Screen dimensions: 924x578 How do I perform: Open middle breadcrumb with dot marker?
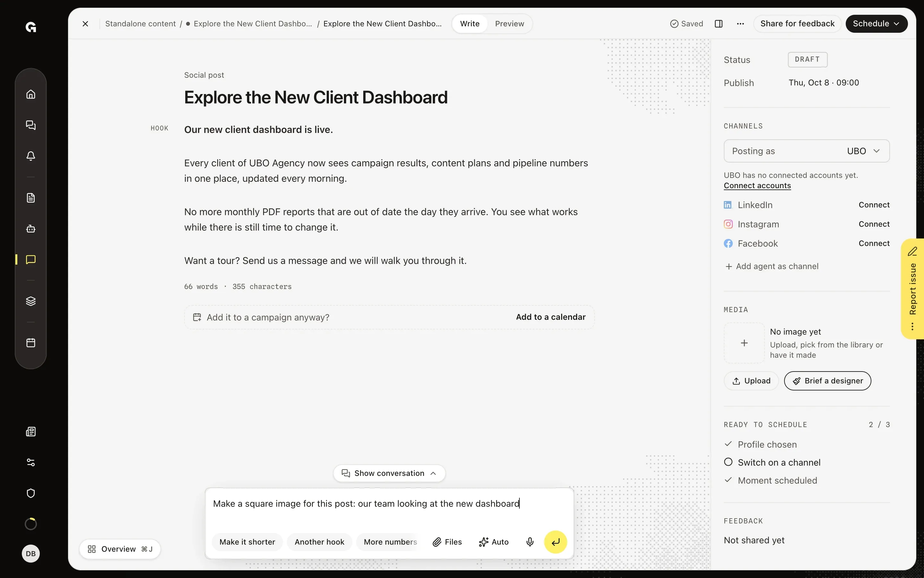coord(249,24)
